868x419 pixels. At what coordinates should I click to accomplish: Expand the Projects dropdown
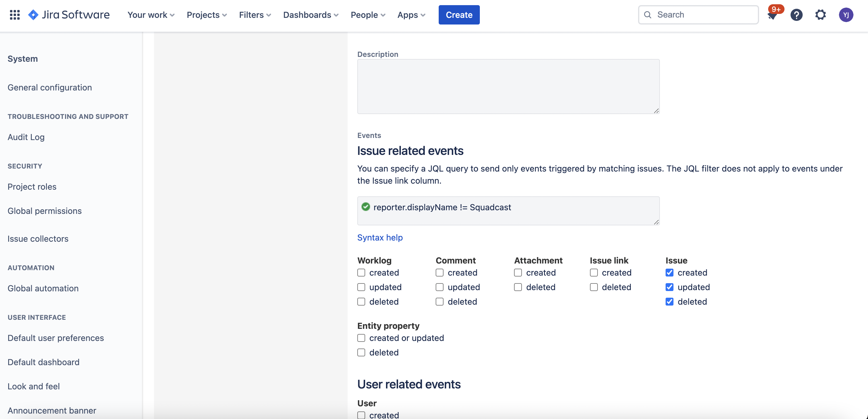coord(207,15)
